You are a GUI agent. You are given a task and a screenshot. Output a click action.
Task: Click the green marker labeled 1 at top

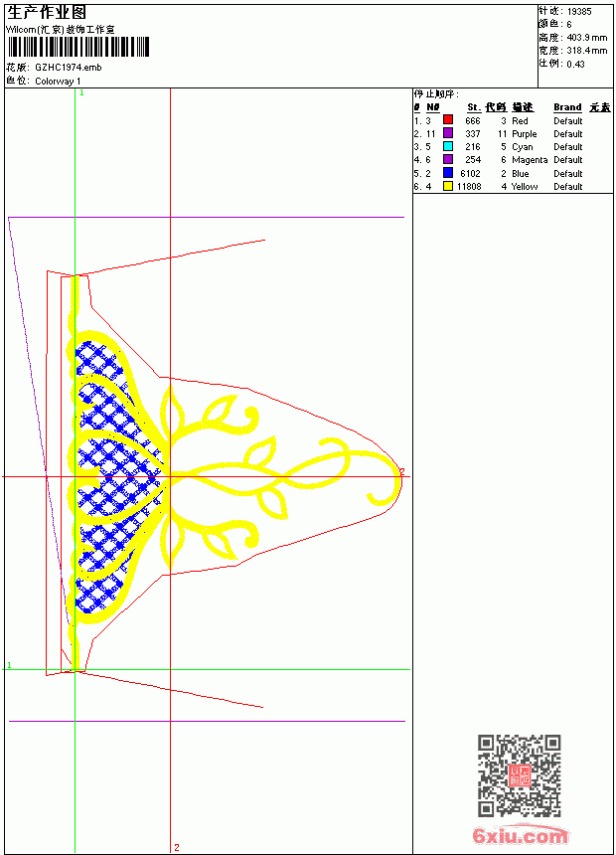tap(81, 93)
